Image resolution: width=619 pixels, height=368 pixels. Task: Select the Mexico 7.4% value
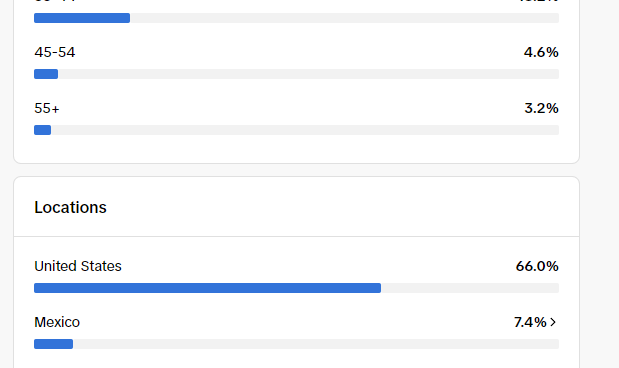click(530, 322)
